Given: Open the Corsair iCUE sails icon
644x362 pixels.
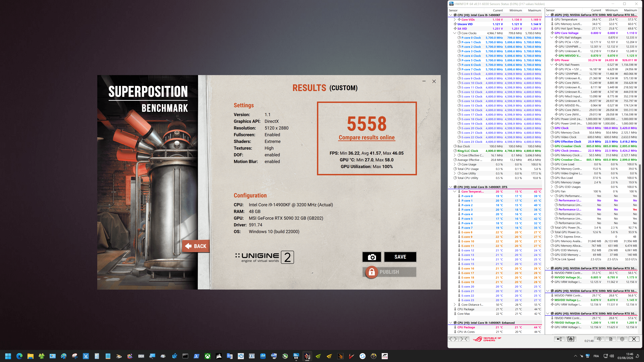Looking at the screenshot, I should click(219, 356).
